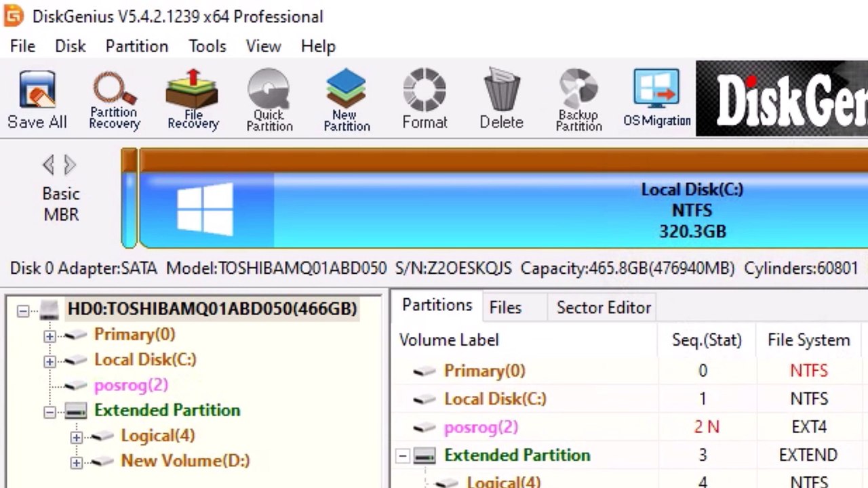Select Local Disk(C:) in the disk tree
The height and width of the screenshot is (488, 868).
[x=145, y=360]
